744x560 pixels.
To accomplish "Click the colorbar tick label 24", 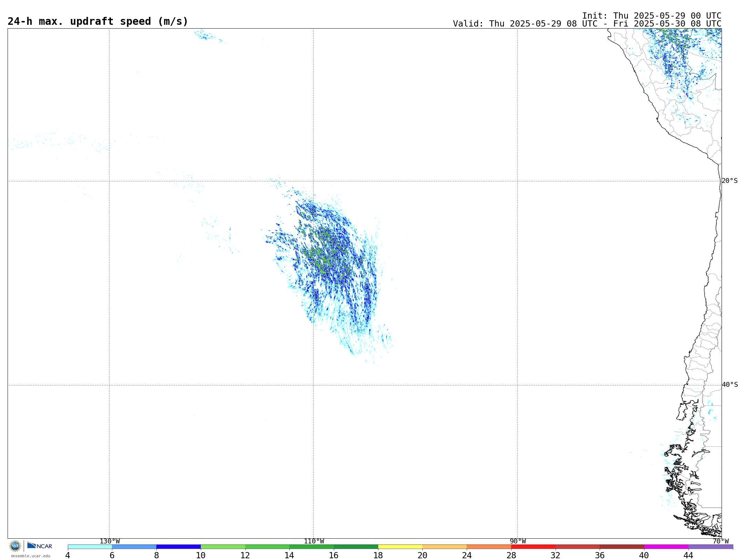I will point(467,556).
